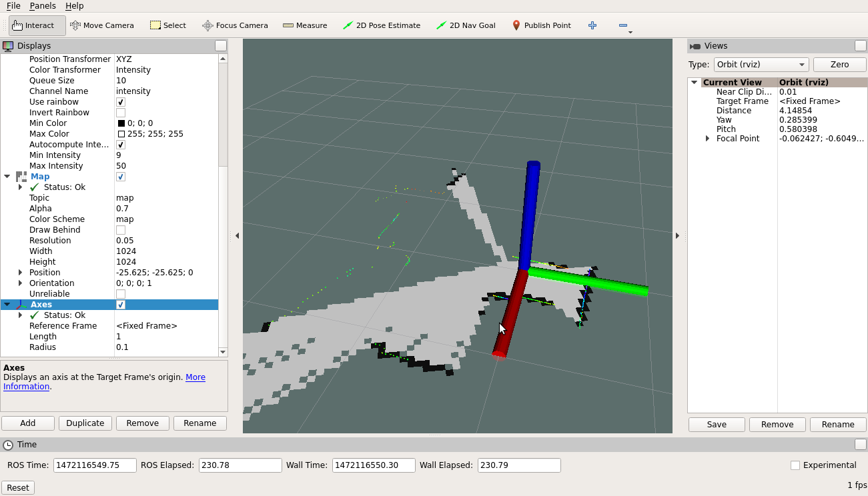Select the Move Camera tool
Image resolution: width=868 pixels, height=496 pixels.
point(101,25)
